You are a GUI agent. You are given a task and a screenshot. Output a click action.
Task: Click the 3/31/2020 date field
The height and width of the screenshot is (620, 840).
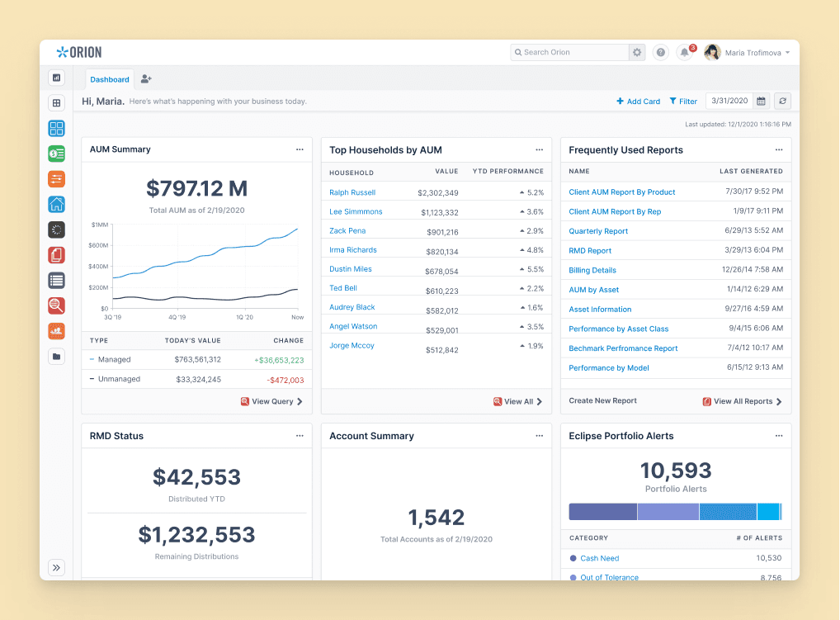(x=729, y=101)
